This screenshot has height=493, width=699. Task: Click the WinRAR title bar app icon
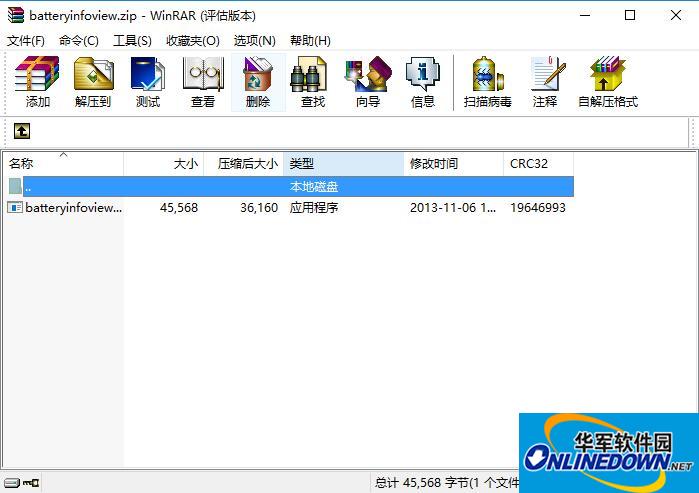point(15,15)
